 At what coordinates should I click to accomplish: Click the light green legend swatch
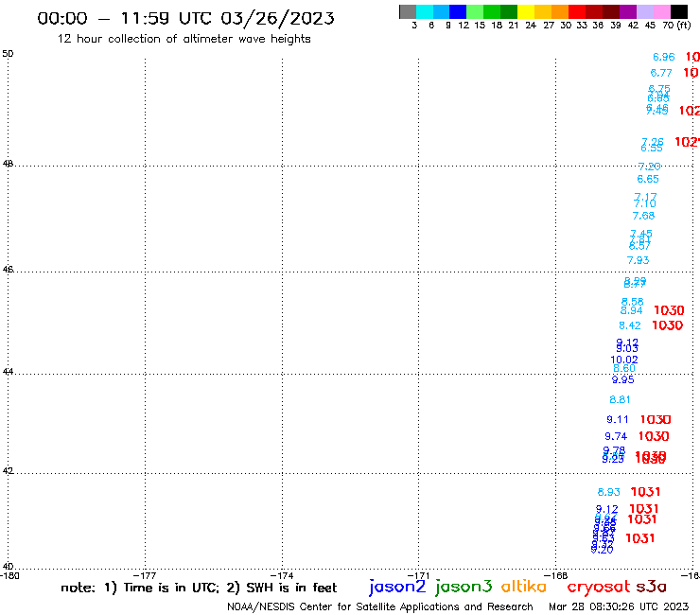click(x=475, y=11)
